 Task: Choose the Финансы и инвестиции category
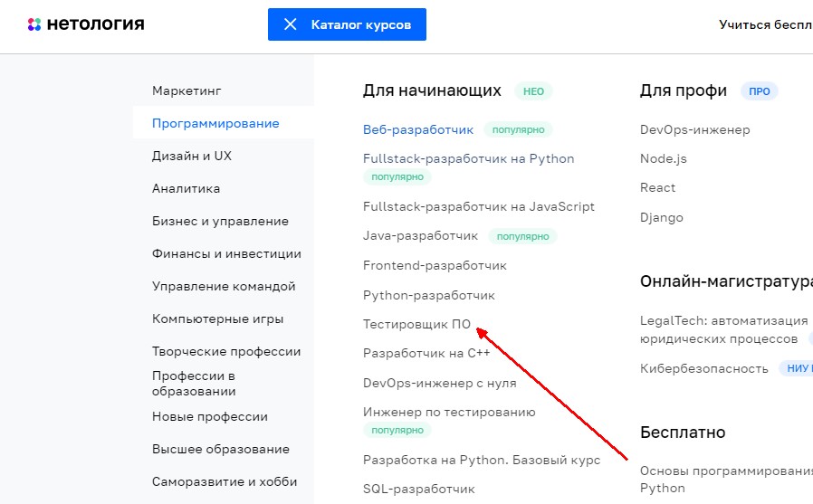(x=226, y=254)
